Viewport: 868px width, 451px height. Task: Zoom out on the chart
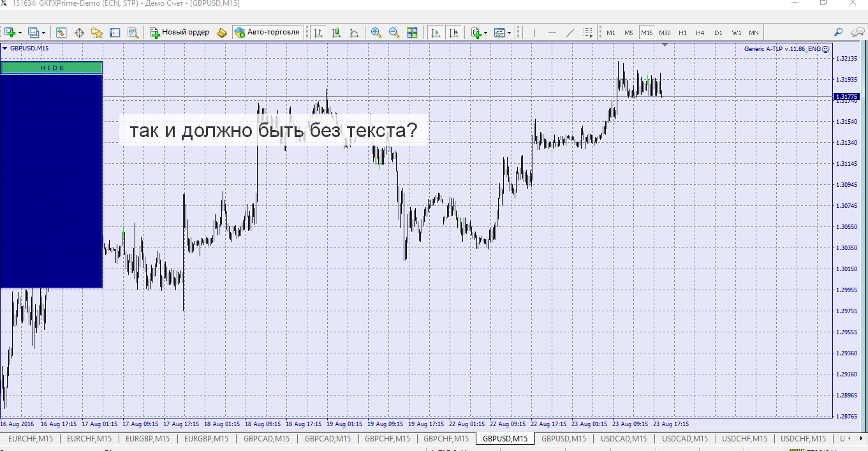click(394, 32)
